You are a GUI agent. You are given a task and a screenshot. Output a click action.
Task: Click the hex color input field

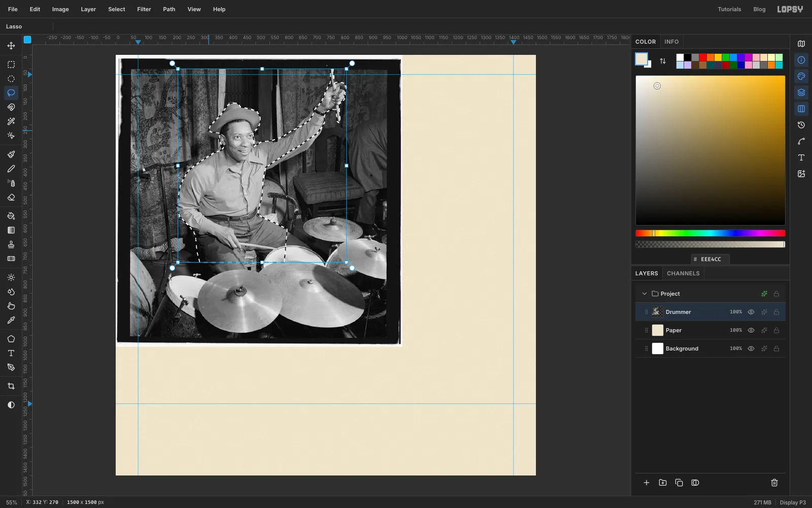pyautogui.click(x=710, y=259)
